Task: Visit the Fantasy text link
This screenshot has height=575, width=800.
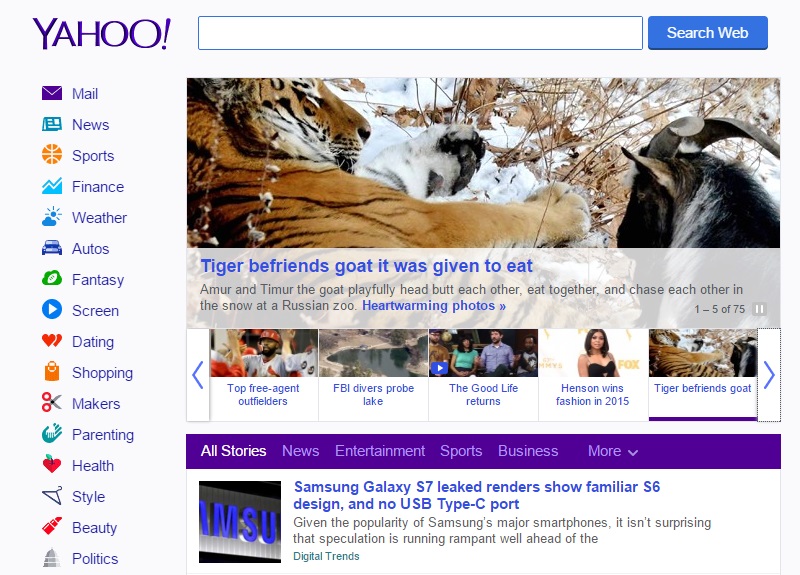Action: pyautogui.click(x=98, y=280)
